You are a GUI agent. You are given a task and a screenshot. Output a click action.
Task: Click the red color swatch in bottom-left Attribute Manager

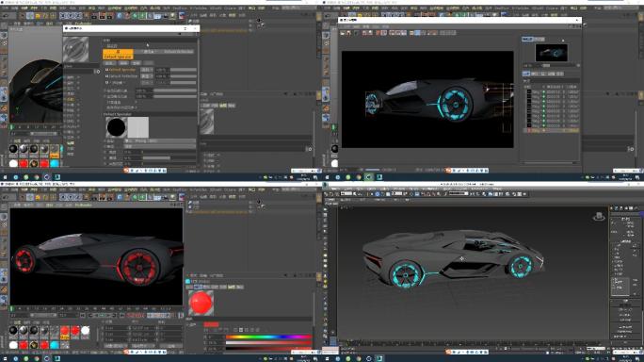211,324
